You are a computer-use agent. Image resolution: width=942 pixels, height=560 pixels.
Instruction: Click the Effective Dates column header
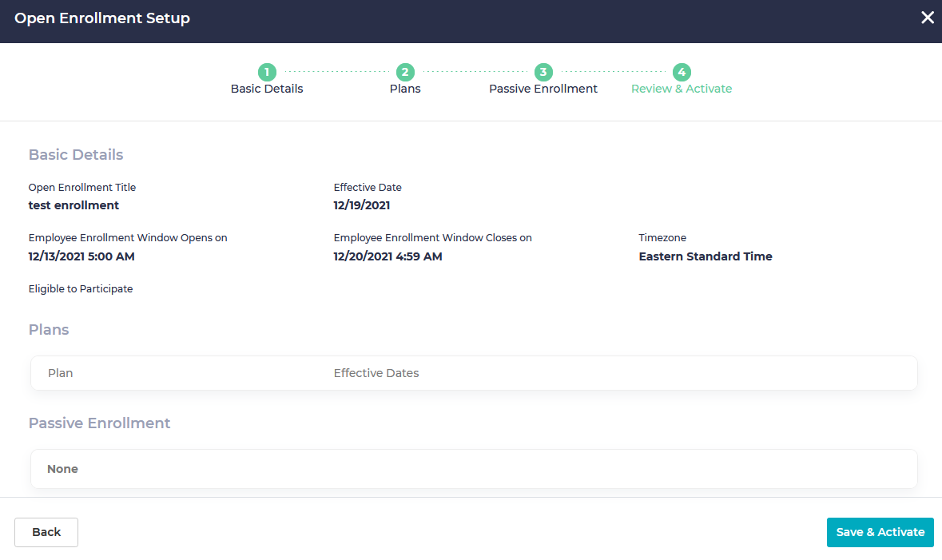[376, 372]
